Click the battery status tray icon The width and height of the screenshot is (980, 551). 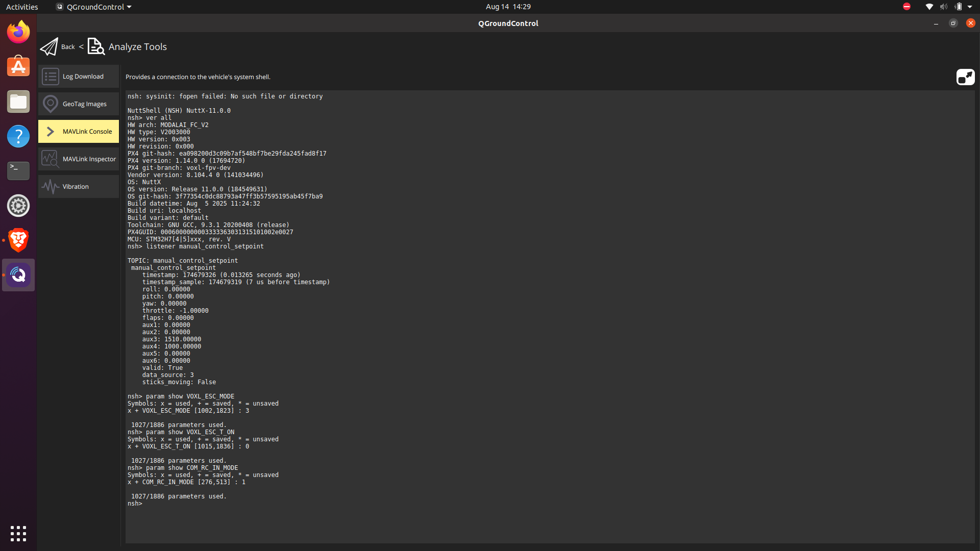[958, 7]
